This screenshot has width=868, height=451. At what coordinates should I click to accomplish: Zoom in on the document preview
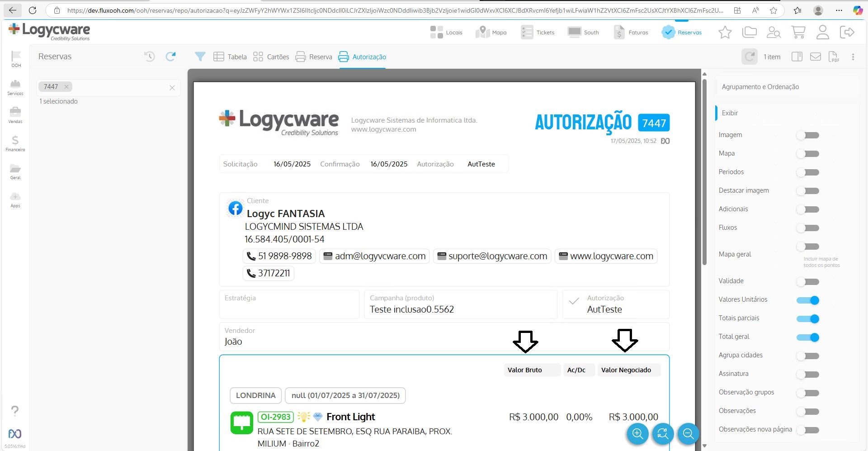click(x=637, y=434)
